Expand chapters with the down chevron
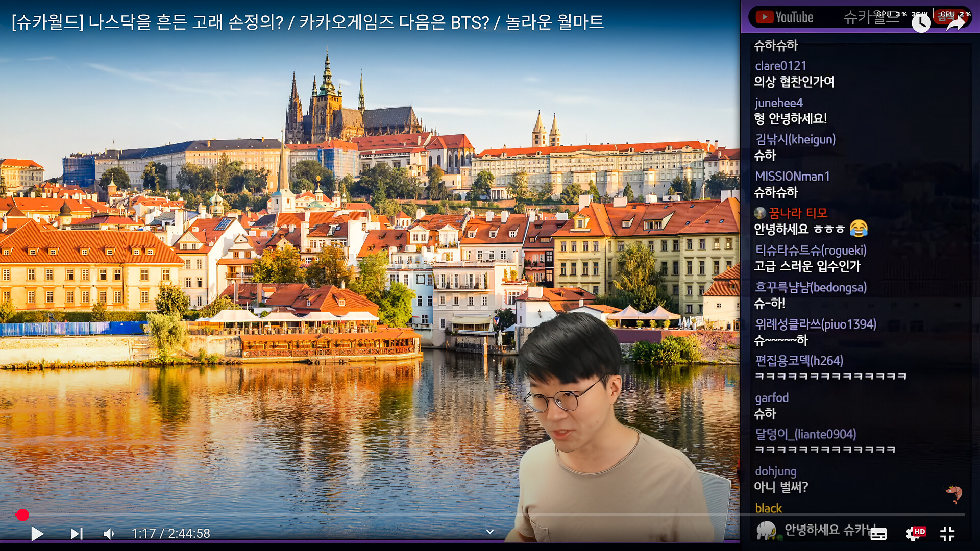This screenshot has height=551, width=980. (x=490, y=532)
